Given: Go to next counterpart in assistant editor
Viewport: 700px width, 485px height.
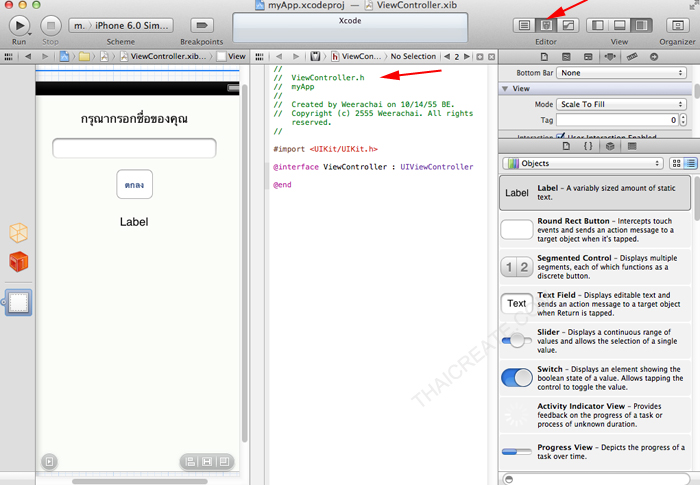Looking at the screenshot, I should (x=467, y=57).
